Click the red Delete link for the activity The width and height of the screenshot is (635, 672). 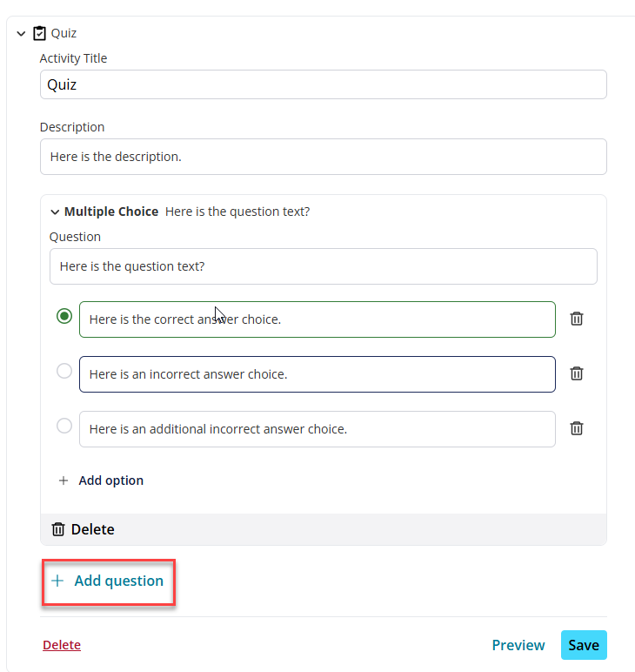pyautogui.click(x=62, y=645)
